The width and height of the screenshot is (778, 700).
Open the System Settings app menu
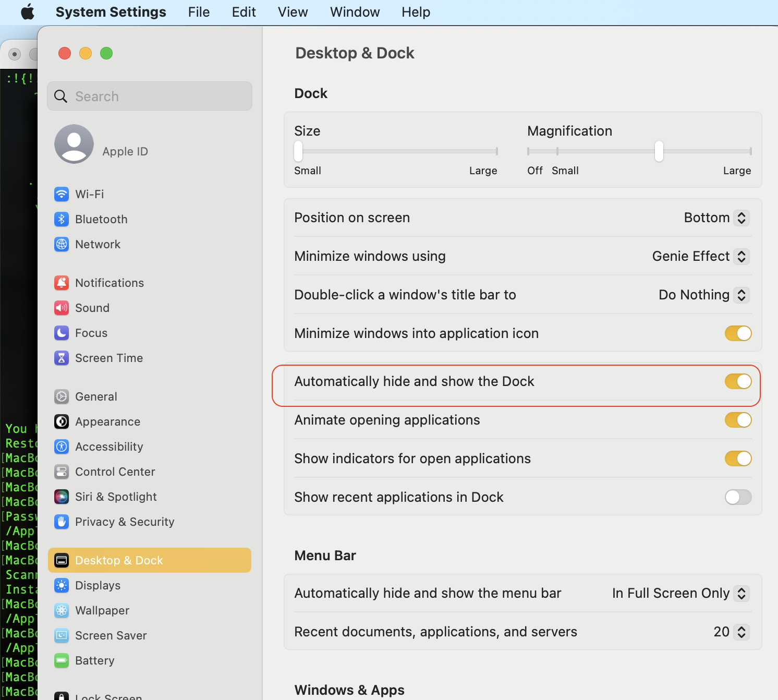[111, 12]
